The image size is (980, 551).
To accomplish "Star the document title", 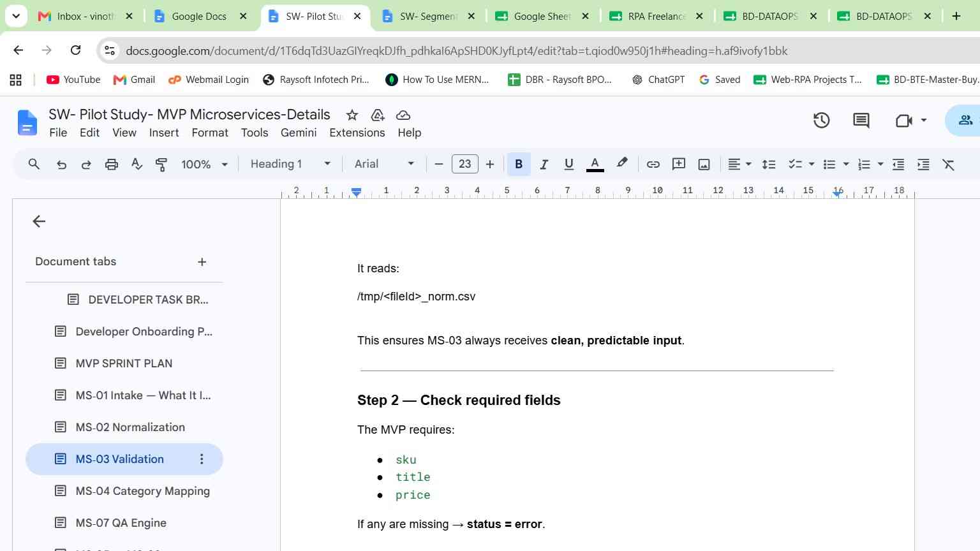I will (352, 115).
